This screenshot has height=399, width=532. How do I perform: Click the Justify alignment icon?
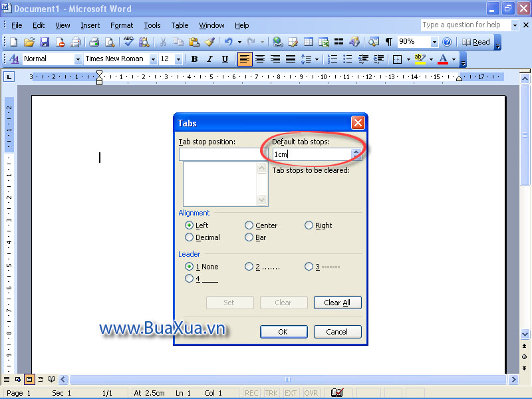291,59
